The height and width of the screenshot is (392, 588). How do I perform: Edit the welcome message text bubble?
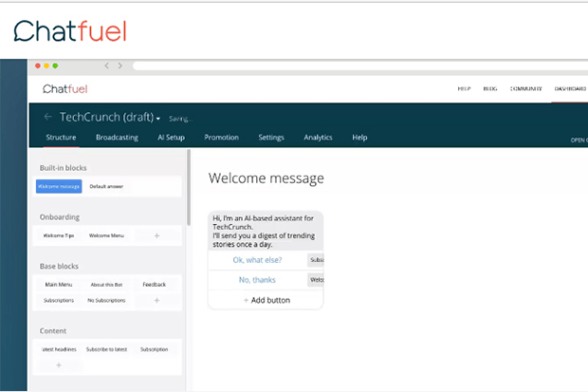click(266, 231)
